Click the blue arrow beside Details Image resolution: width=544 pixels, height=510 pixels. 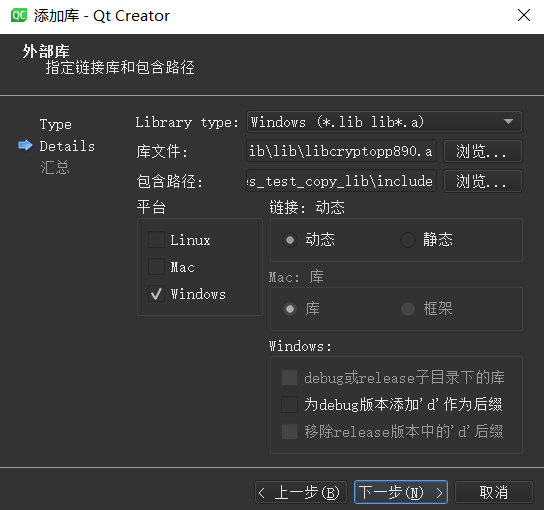[x=25, y=145]
